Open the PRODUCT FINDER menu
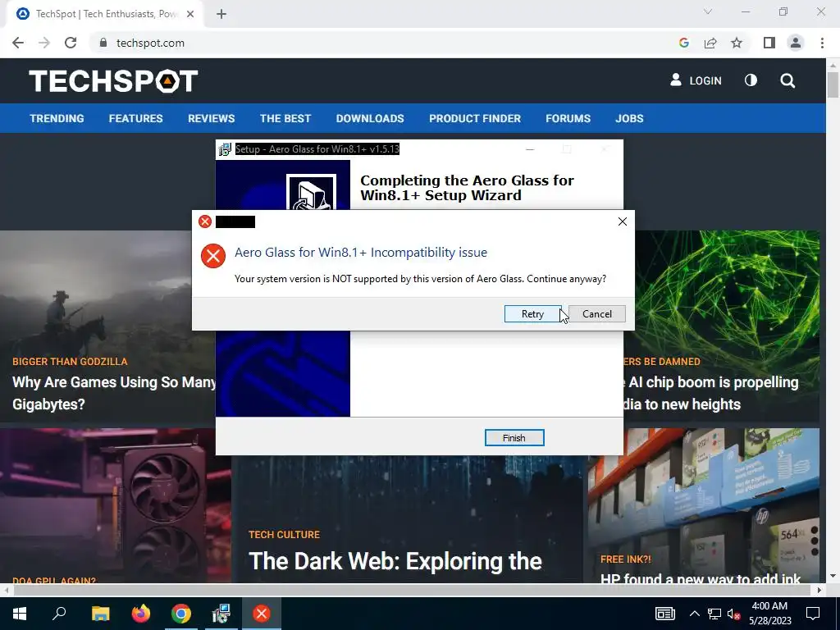This screenshot has width=840, height=630. (x=475, y=118)
